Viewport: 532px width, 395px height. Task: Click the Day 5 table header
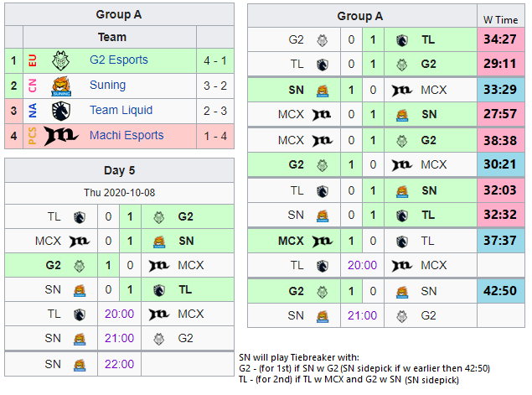pyautogui.click(x=120, y=170)
